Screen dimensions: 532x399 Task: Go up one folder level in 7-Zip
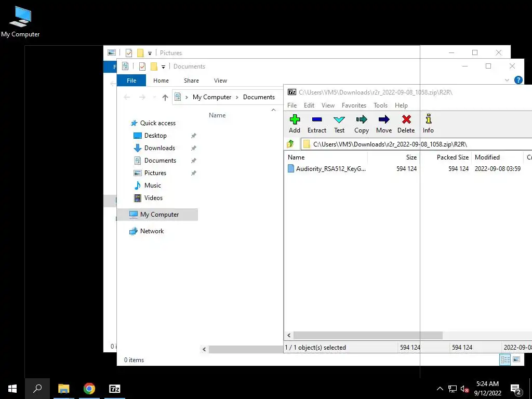coord(290,144)
